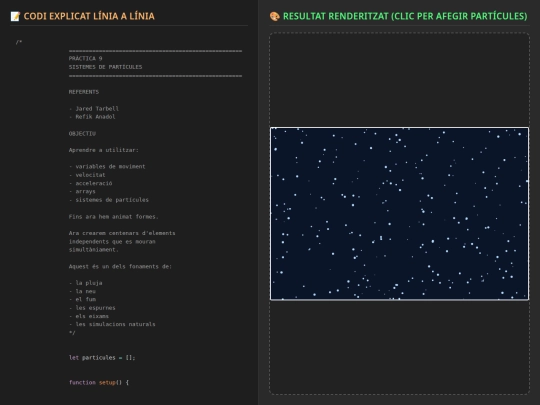Click the line '- la pluja'

tap(85, 283)
